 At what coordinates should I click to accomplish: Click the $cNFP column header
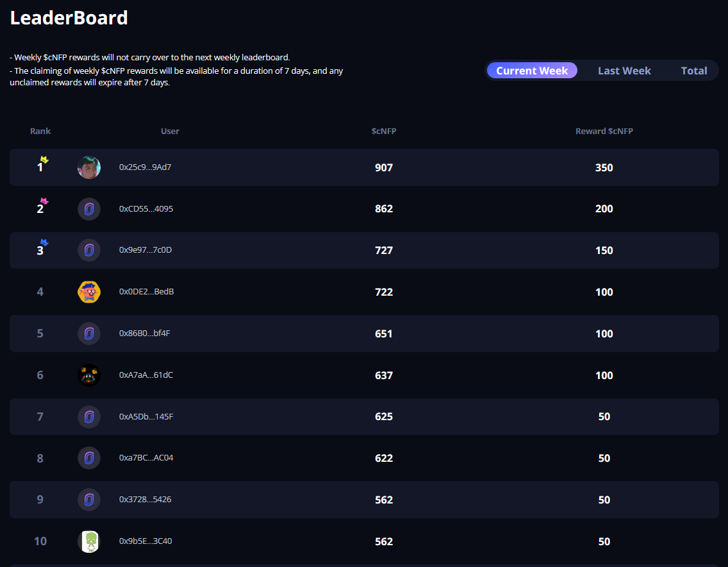tap(384, 131)
